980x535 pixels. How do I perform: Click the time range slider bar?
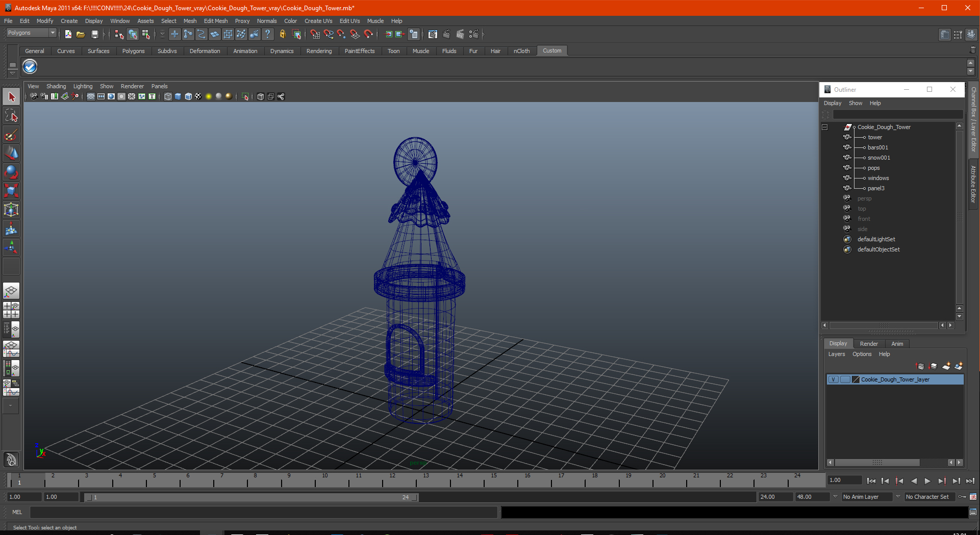[251, 497]
